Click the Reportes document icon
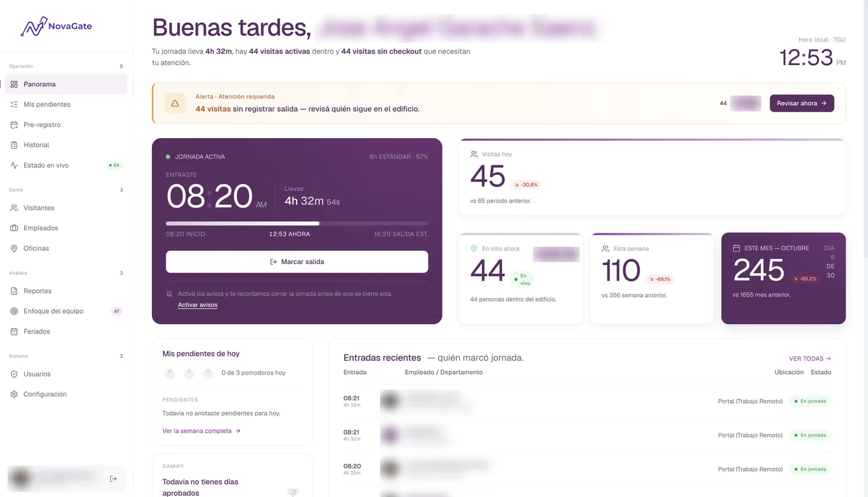The width and height of the screenshot is (868, 497). pyautogui.click(x=14, y=291)
